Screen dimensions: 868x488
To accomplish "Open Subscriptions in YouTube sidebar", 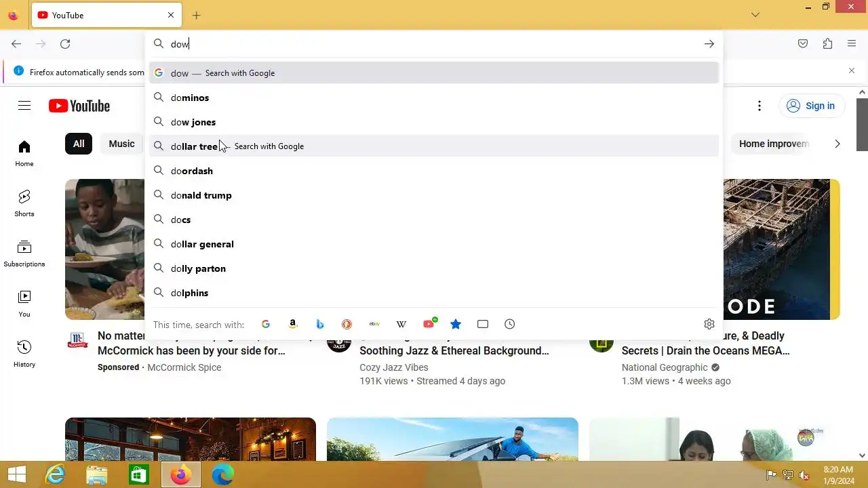I will point(24,253).
